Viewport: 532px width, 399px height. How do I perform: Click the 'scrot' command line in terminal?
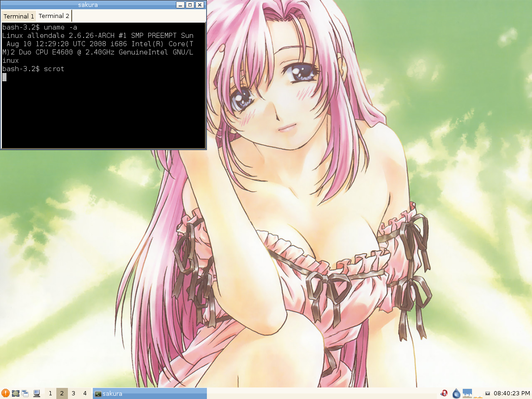(x=33, y=69)
